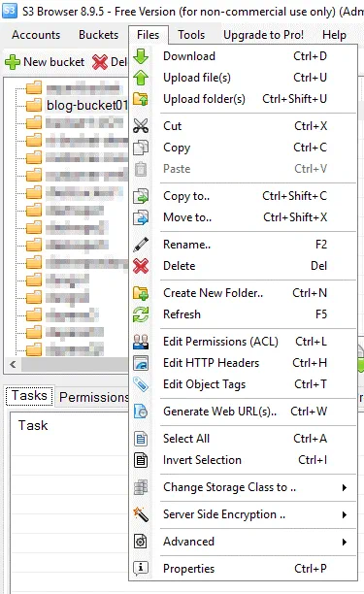Click the green Refresh arrows icon
Screen dimensions: 364x594
pos(141,314)
